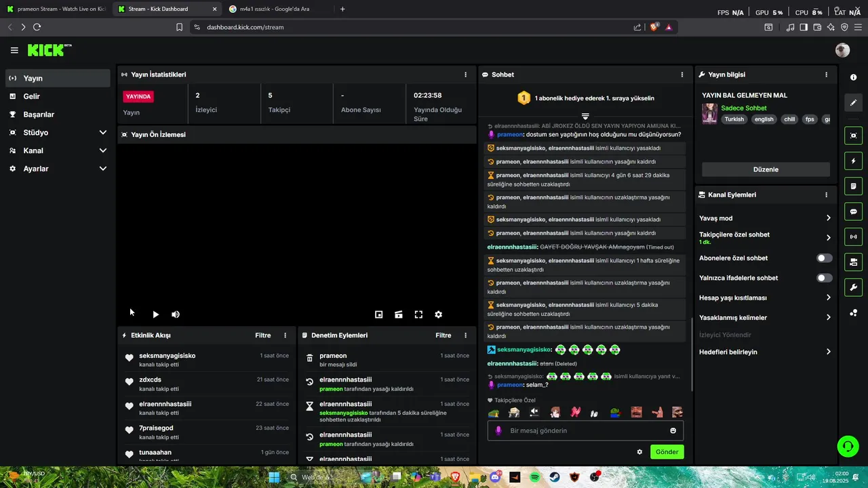Open Yasaklanmış kelimeler settings

(766, 318)
